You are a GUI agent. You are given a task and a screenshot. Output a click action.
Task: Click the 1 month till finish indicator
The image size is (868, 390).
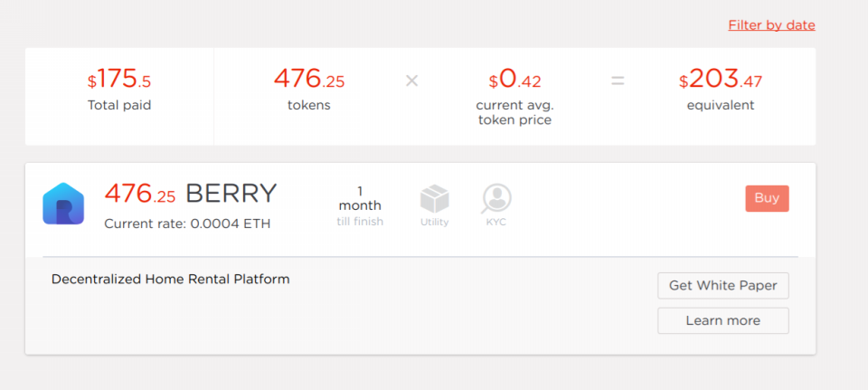pos(360,206)
